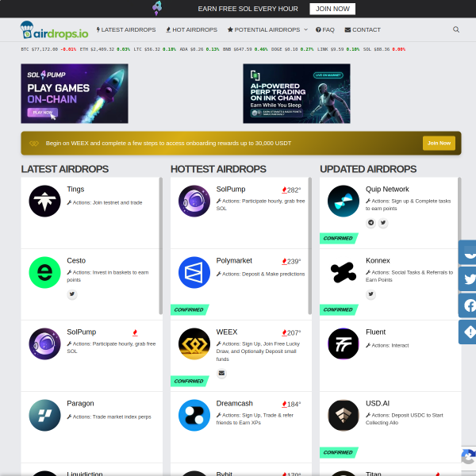Click the side Twitter share button
This screenshot has height=476, width=476.
[468, 279]
